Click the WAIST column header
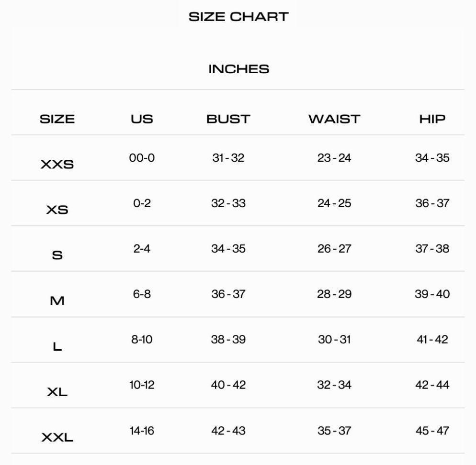 [x=334, y=119]
